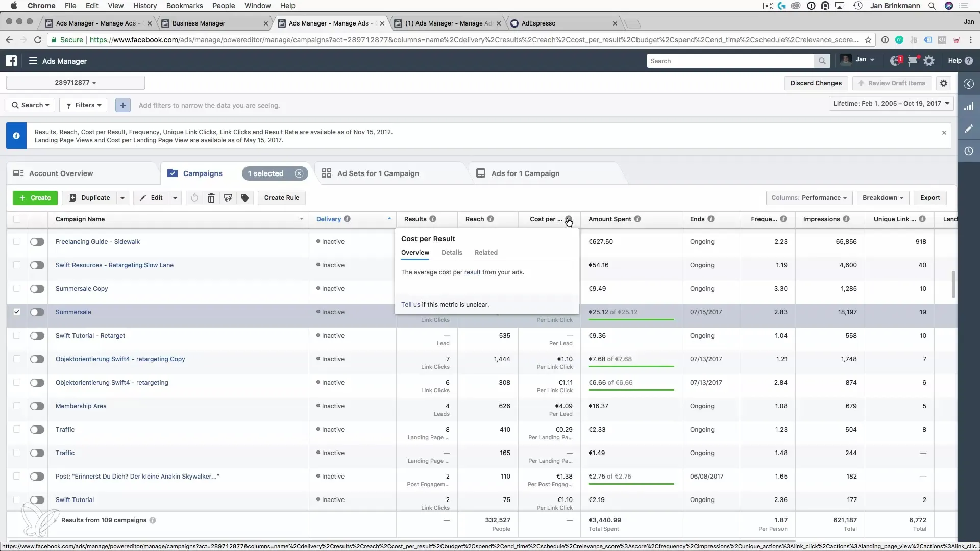The height and width of the screenshot is (551, 980).
Task: Click the search magnifier button in top bar
Action: [822, 61]
